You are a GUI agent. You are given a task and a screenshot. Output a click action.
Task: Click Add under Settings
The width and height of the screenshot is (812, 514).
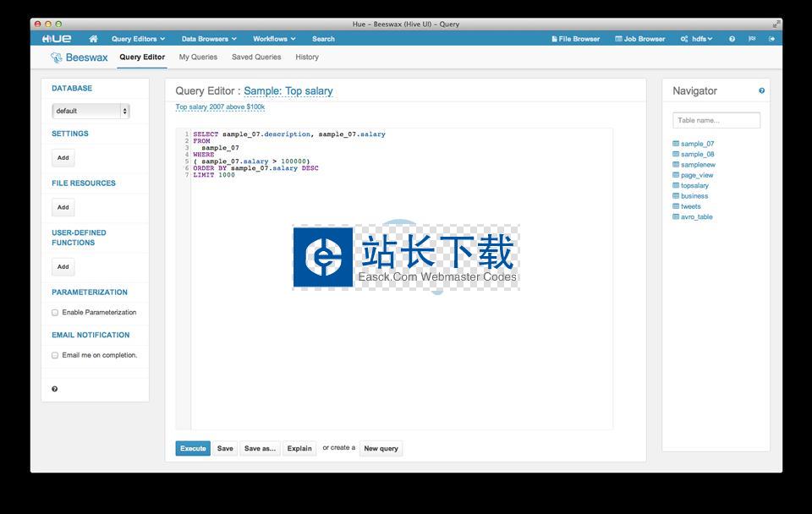tap(63, 158)
